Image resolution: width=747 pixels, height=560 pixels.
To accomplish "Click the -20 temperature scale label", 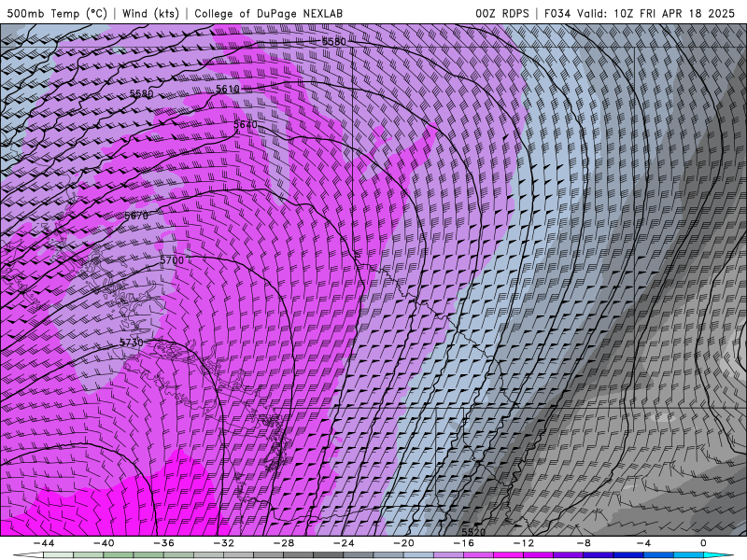I will [404, 543].
